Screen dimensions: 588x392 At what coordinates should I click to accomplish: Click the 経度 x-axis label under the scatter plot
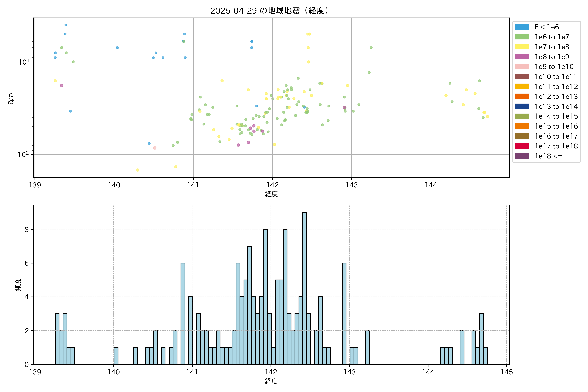[271, 194]
